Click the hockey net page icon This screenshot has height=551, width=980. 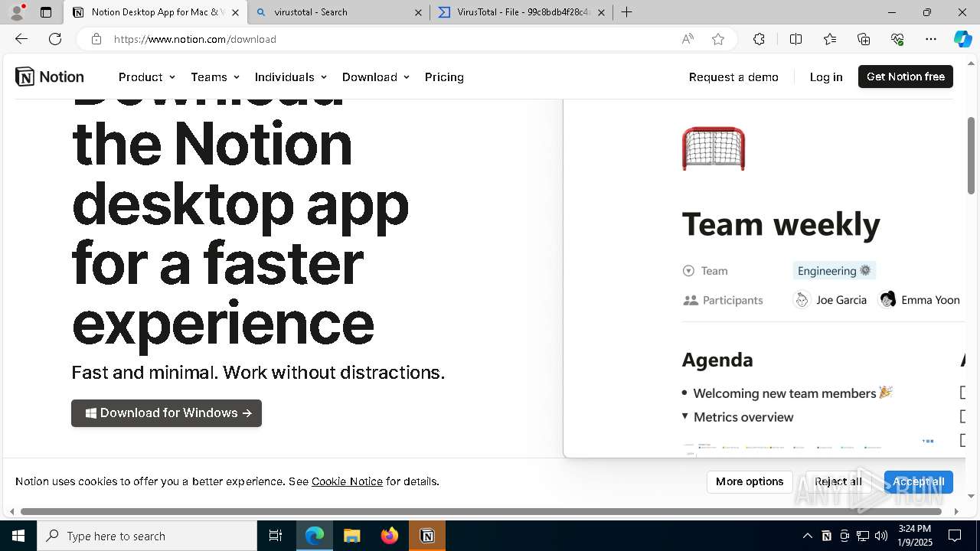tap(713, 148)
